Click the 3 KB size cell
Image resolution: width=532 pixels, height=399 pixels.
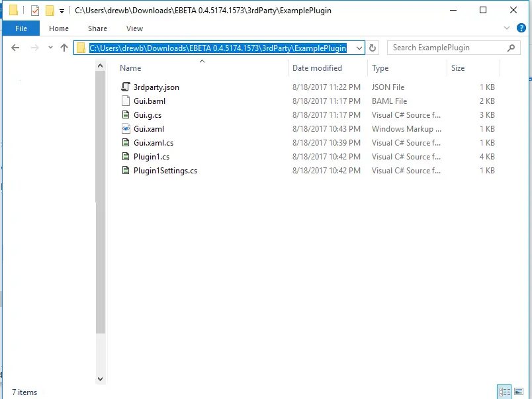coord(487,115)
